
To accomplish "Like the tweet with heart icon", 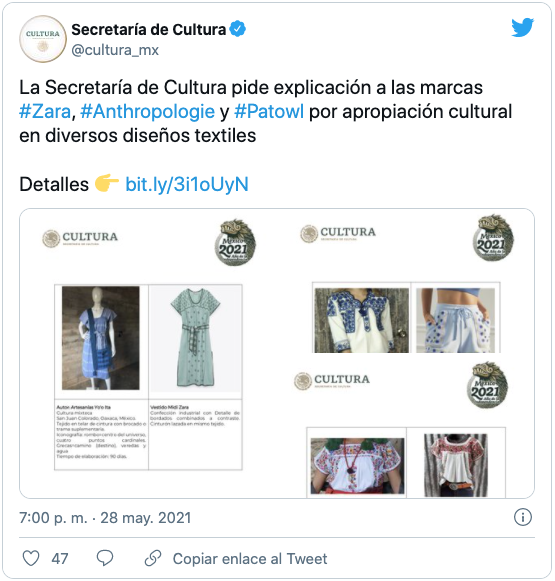I will (31, 558).
